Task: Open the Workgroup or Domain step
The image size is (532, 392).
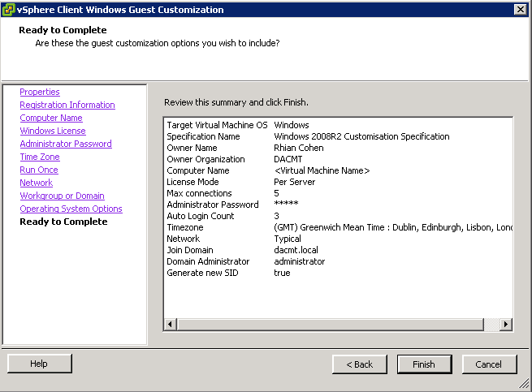Action: (62, 196)
